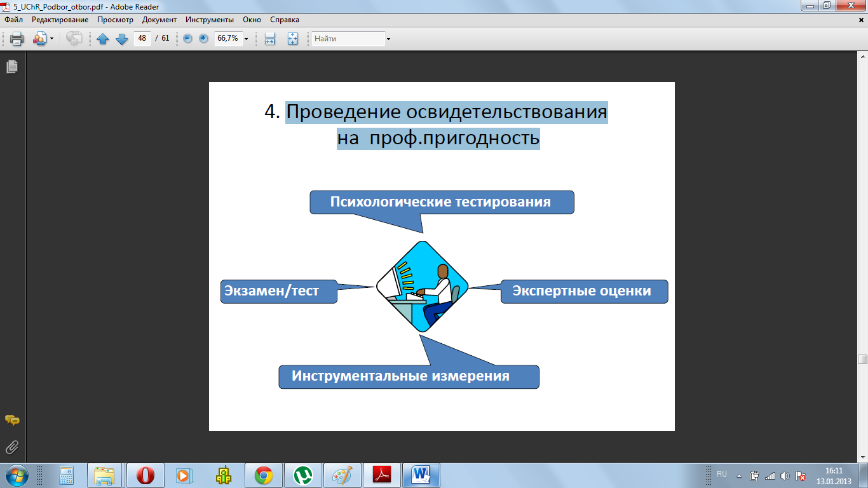Open the Comments panel icon in sidebar
Image resolution: width=868 pixels, height=488 pixels.
tap(12, 421)
